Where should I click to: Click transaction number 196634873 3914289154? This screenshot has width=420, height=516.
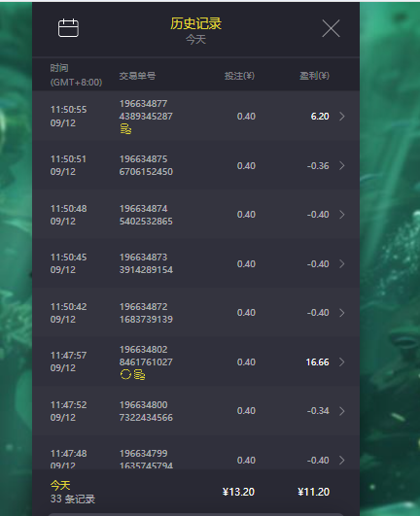pos(146,263)
